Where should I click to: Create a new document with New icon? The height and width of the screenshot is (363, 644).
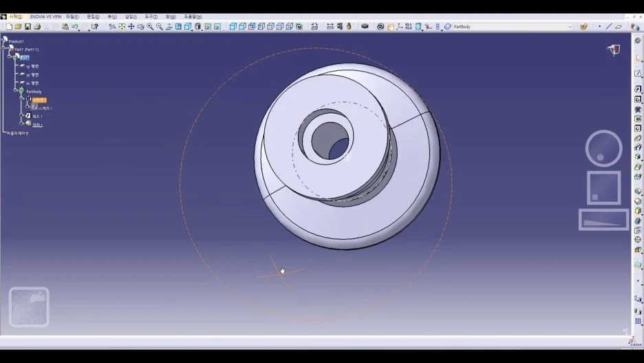pyautogui.click(x=9, y=27)
